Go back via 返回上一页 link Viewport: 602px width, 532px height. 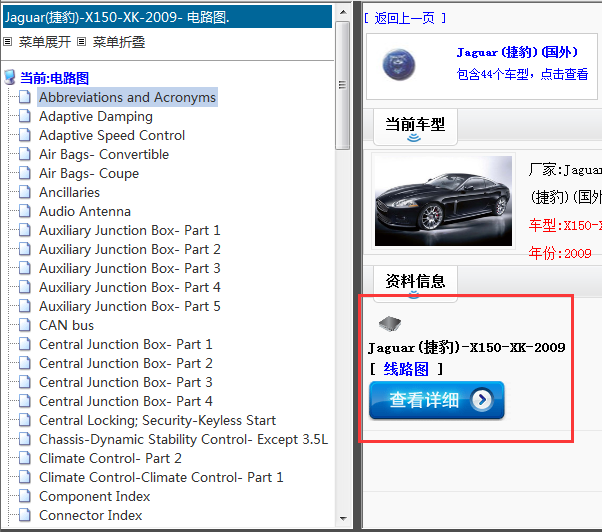[x=405, y=18]
